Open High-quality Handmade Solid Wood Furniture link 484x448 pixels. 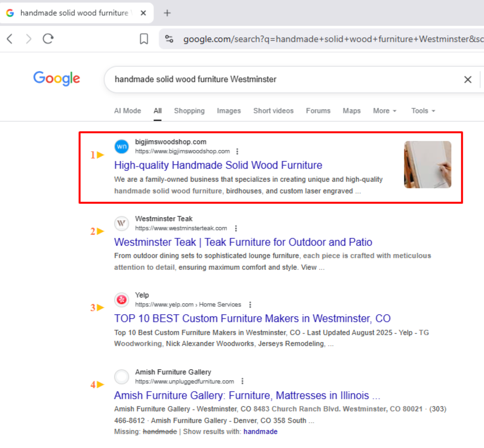[218, 165]
